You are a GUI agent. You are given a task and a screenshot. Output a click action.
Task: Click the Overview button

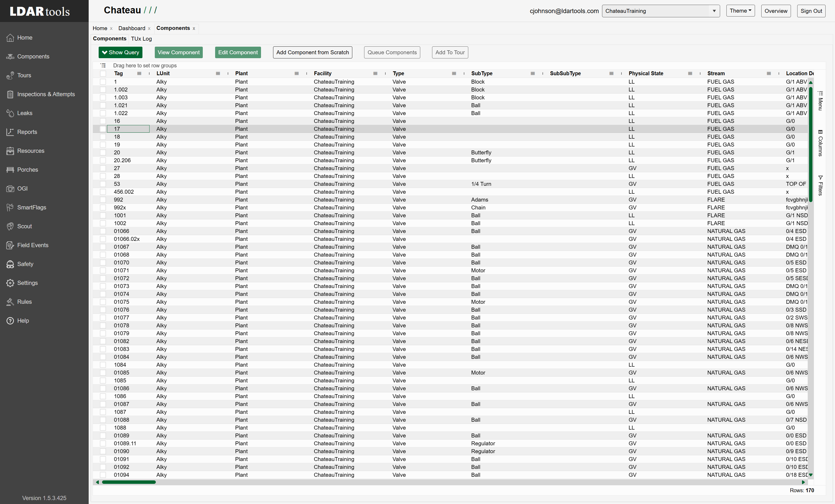pos(776,11)
